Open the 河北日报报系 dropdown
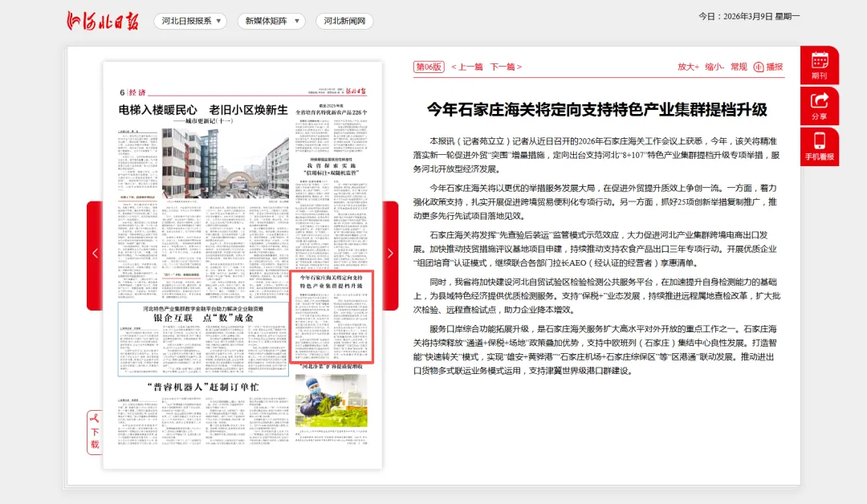867x504 pixels. 190,21
